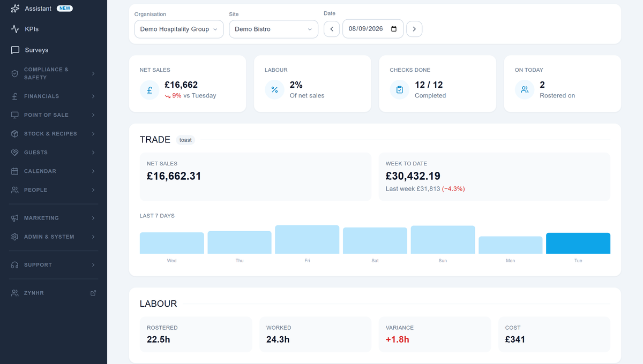Select the ZYNHR menu label
Viewport: 643px width, 364px height.
(34, 293)
